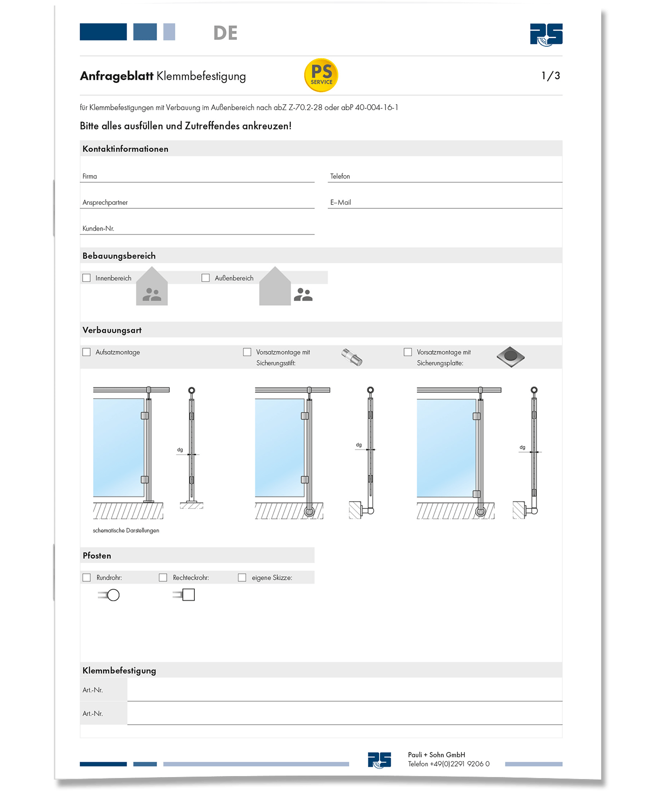Click the PS logo in header
Viewport: 656px width, 812px height.
point(546,34)
